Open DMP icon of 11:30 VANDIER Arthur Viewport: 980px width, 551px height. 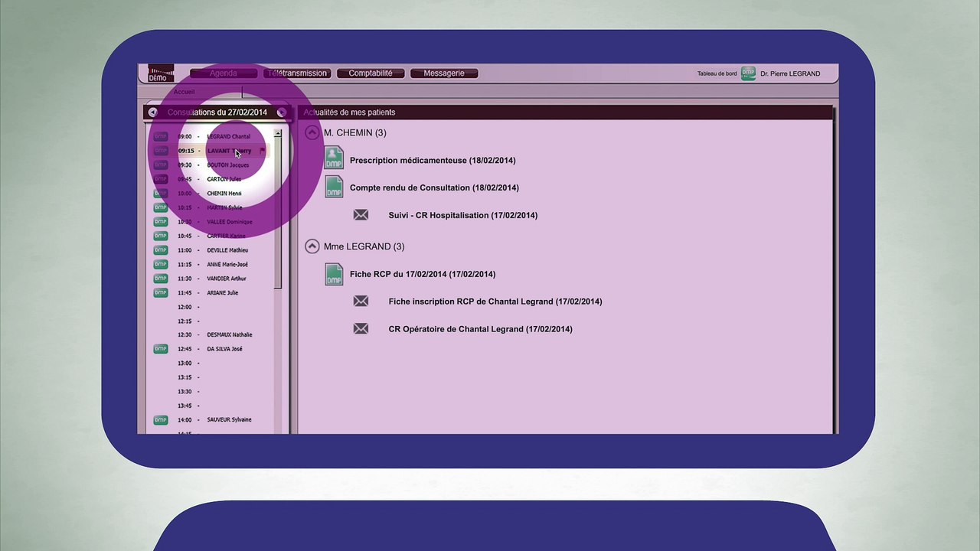pyautogui.click(x=160, y=278)
